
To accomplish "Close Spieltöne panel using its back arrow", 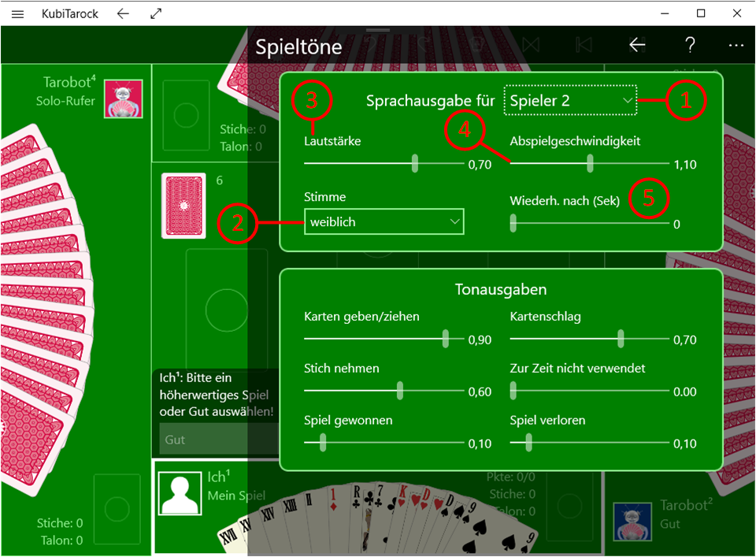I will tap(637, 46).
